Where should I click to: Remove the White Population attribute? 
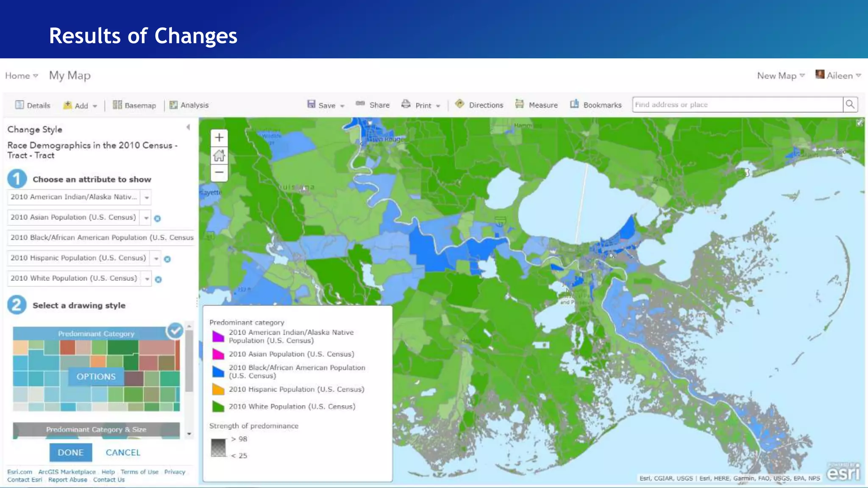pyautogui.click(x=158, y=280)
